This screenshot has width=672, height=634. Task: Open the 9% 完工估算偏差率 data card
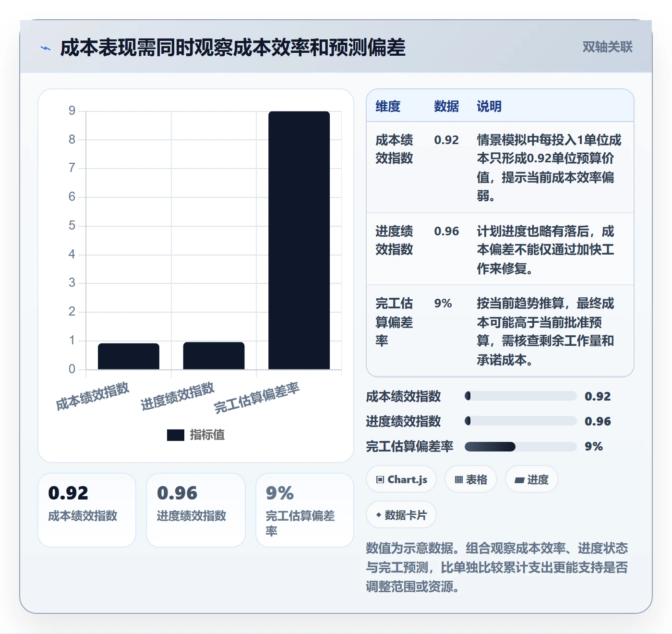click(305, 510)
